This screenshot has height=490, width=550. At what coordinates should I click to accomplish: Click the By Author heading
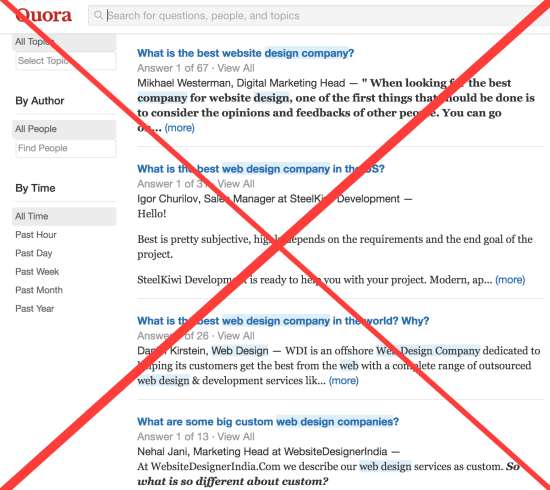coord(40,101)
